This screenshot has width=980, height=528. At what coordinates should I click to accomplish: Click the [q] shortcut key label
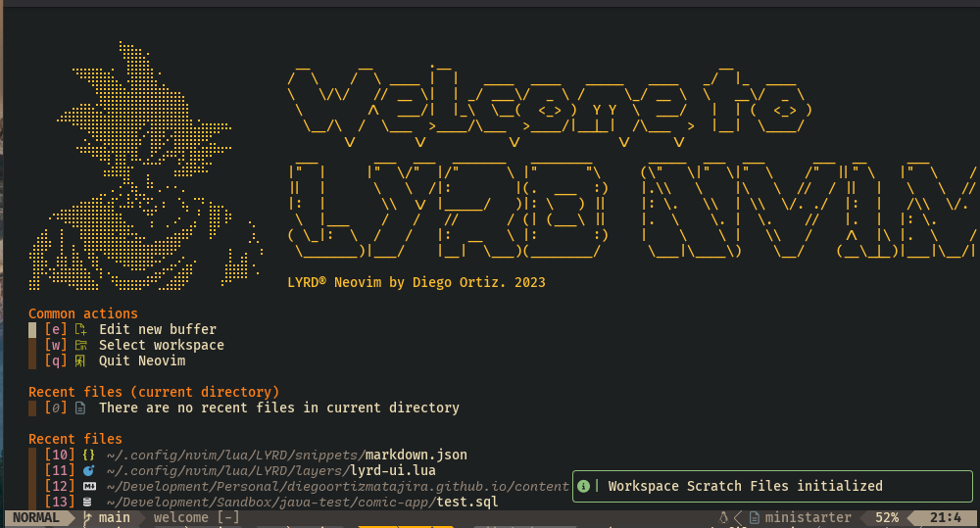coord(56,360)
